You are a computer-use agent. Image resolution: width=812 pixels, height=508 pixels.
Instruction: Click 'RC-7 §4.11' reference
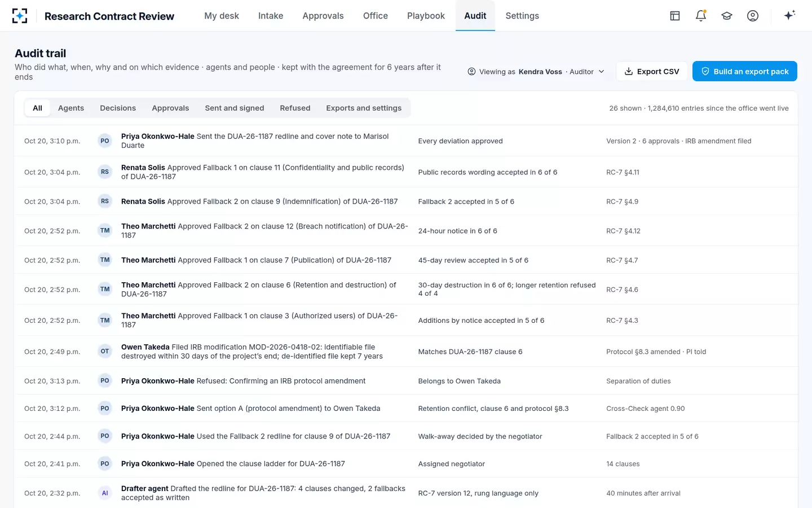click(623, 172)
